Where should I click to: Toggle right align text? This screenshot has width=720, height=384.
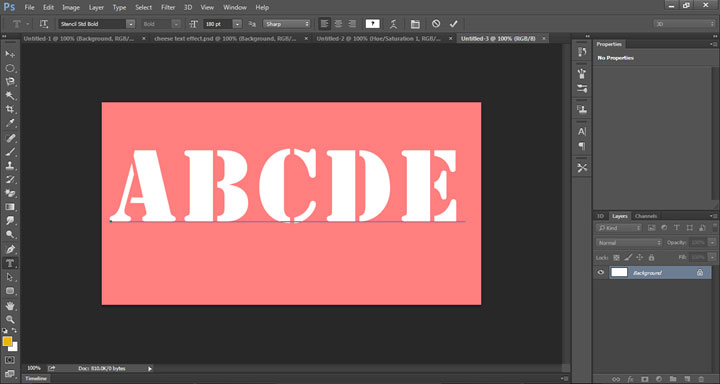click(x=352, y=24)
